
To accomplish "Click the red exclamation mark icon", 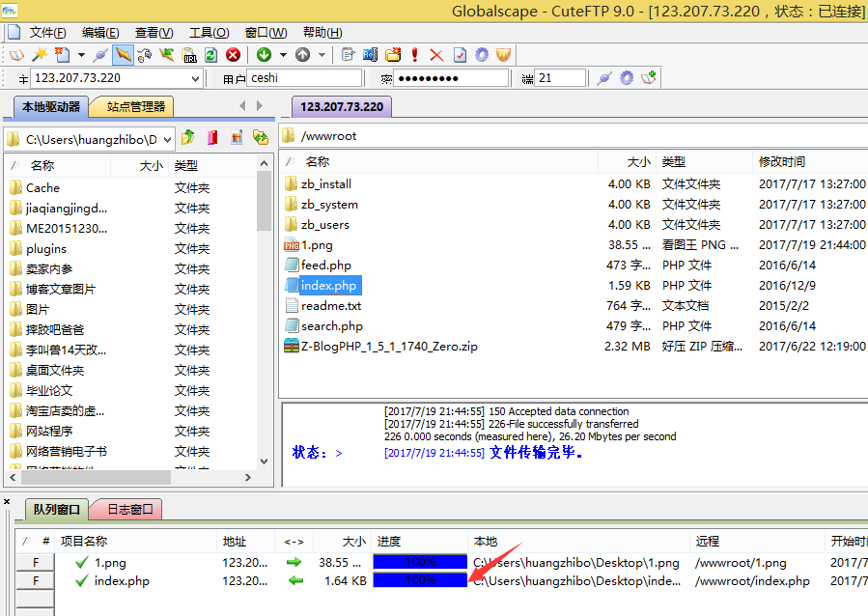I will (415, 55).
